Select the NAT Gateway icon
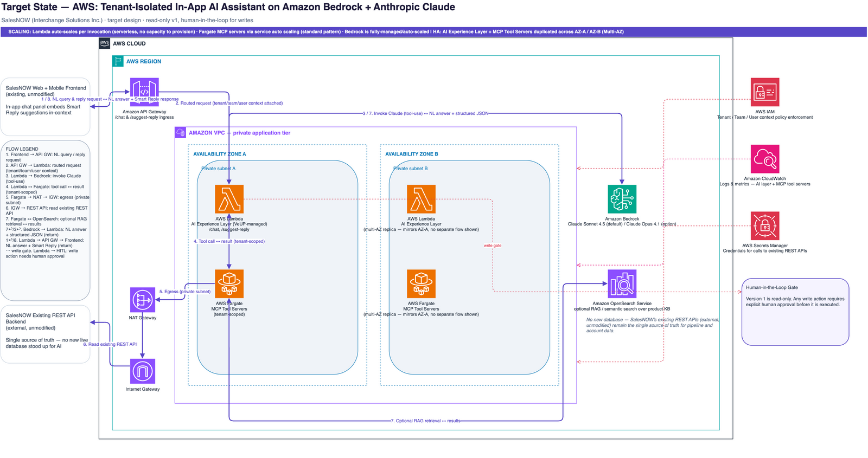The width and height of the screenshot is (868, 458). [143, 300]
